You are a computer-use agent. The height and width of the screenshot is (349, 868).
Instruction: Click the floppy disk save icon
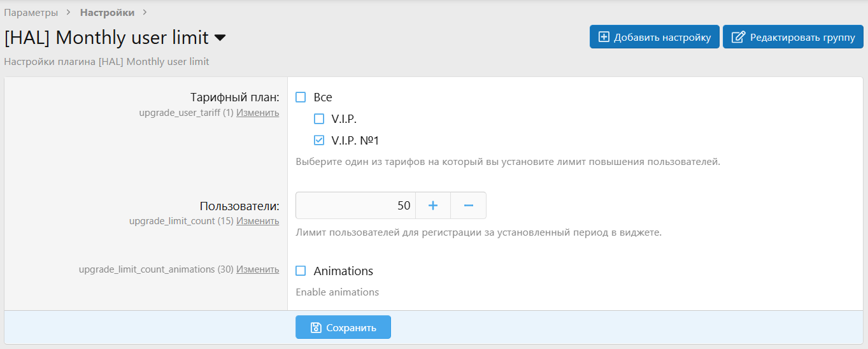[x=315, y=327]
